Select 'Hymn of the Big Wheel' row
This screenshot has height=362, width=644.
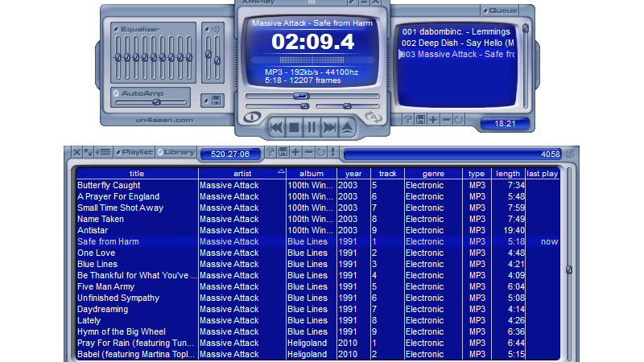point(318,331)
